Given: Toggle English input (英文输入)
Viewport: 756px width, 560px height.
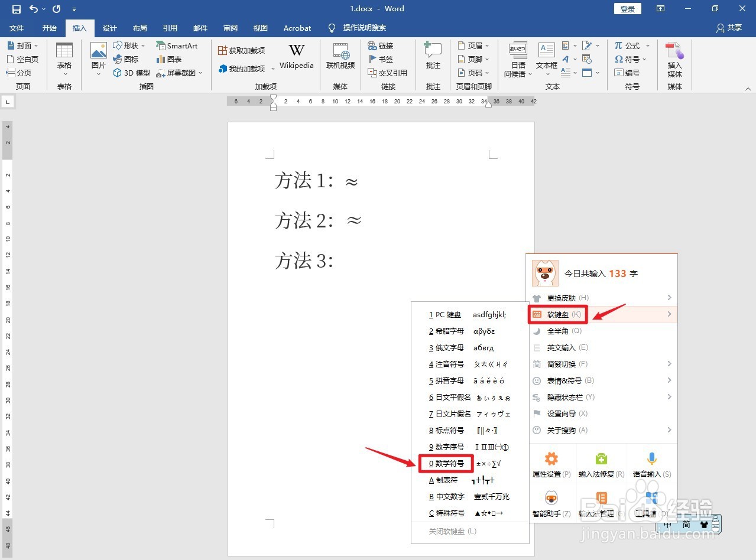Looking at the screenshot, I should pyautogui.click(x=602, y=348).
